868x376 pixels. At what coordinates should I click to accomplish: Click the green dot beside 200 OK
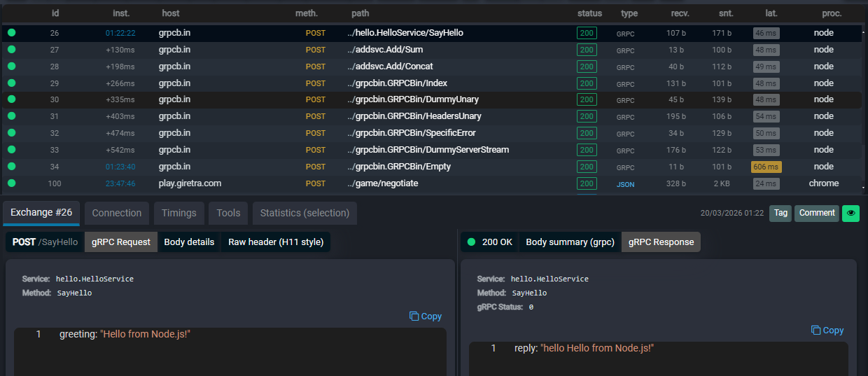[x=471, y=242]
